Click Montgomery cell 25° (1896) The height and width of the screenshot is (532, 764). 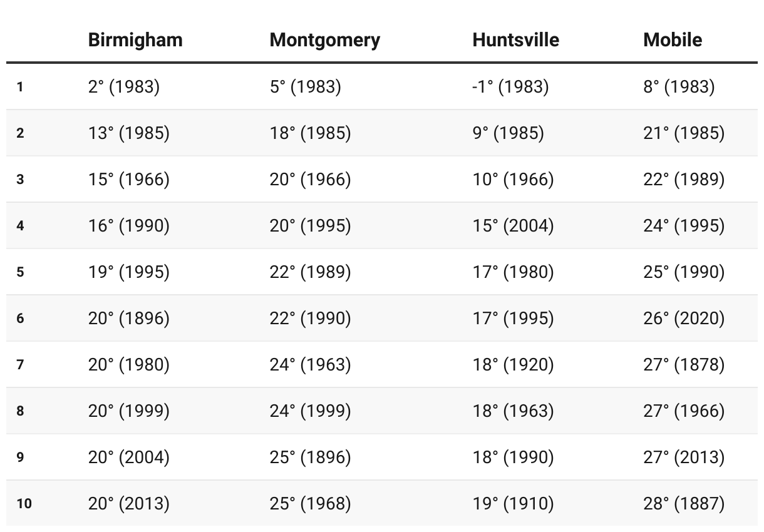tap(311, 457)
